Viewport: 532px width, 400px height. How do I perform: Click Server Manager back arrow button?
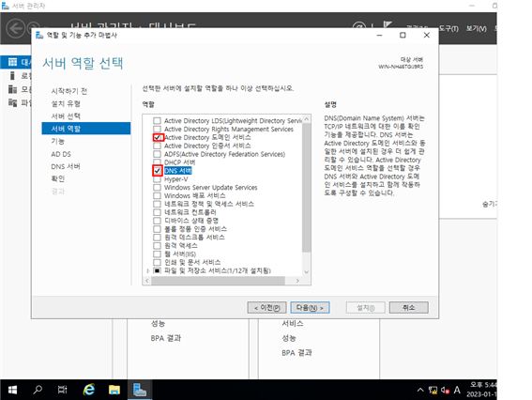pos(16,28)
